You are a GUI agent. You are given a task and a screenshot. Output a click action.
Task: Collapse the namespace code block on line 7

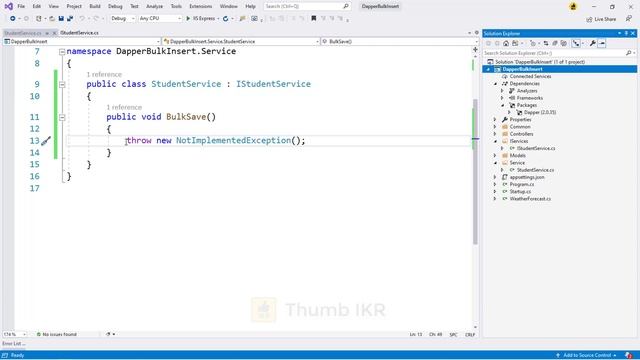click(x=62, y=52)
